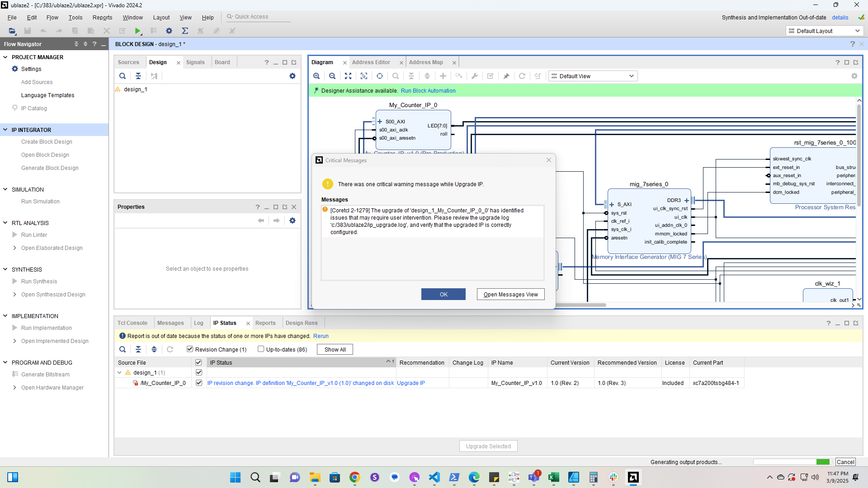Switch to the Address Editor tab
Screen dimensions: 868x488
pyautogui.click(x=371, y=62)
